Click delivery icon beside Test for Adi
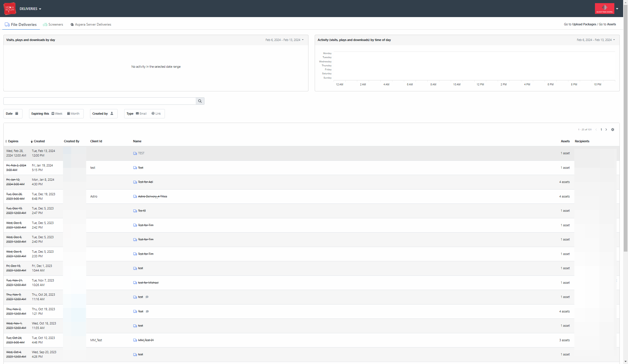The image size is (628, 364). pos(135,182)
